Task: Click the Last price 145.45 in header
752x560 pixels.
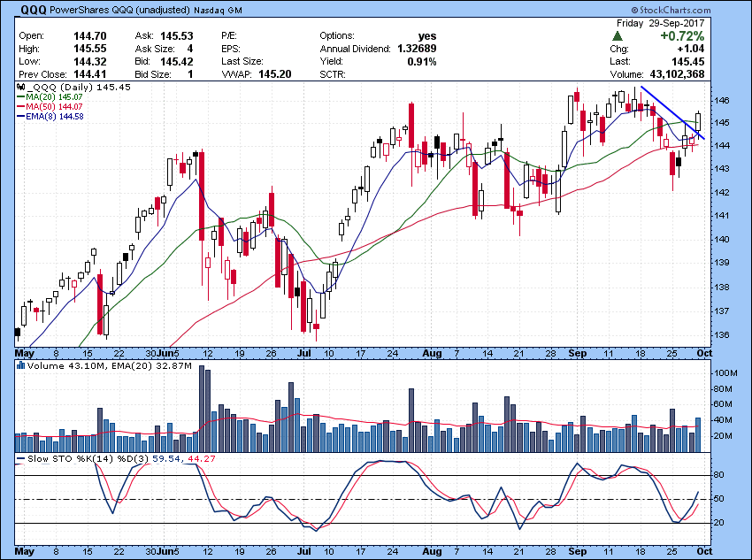Action: click(x=687, y=61)
